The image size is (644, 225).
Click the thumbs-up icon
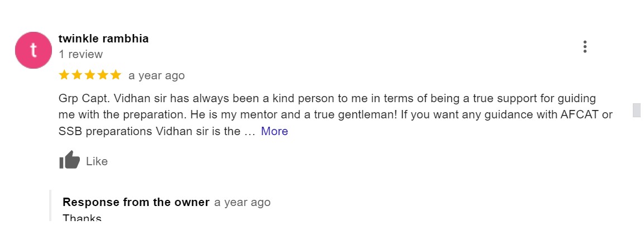(70, 161)
